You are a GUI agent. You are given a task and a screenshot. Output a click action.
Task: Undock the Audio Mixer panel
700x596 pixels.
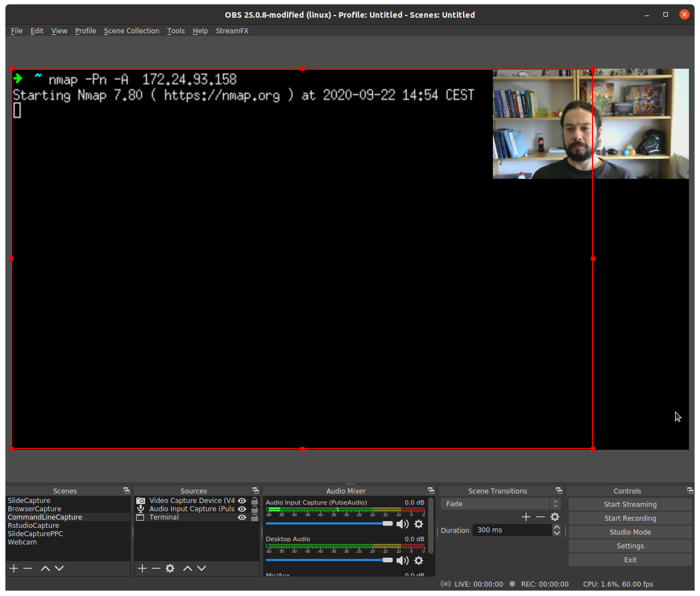pyautogui.click(x=431, y=491)
